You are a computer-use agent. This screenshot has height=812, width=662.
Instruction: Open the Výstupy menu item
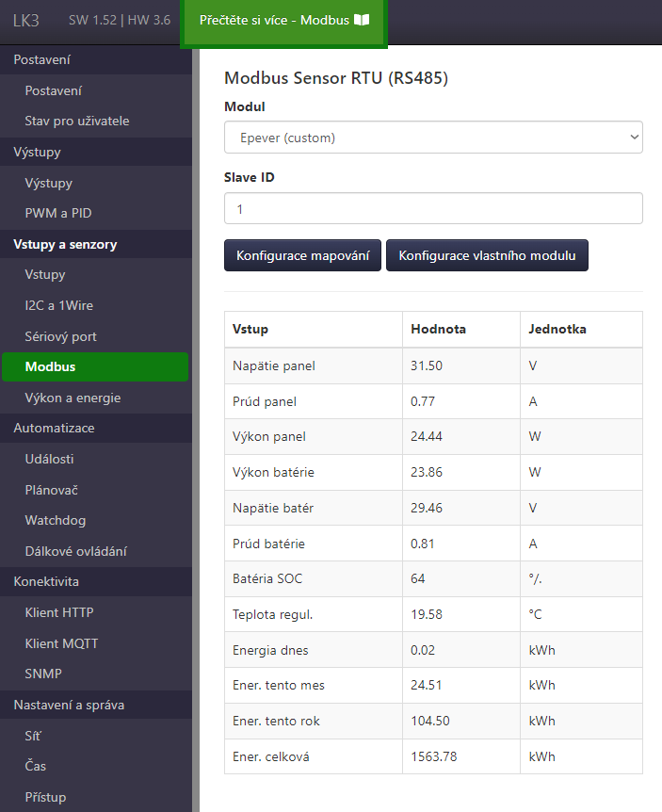tap(49, 183)
